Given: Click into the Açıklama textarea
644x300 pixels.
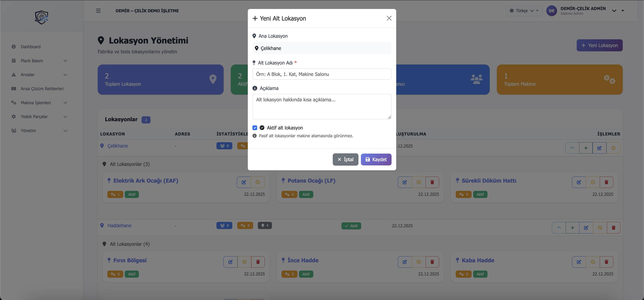Looking at the screenshot, I should (322, 106).
